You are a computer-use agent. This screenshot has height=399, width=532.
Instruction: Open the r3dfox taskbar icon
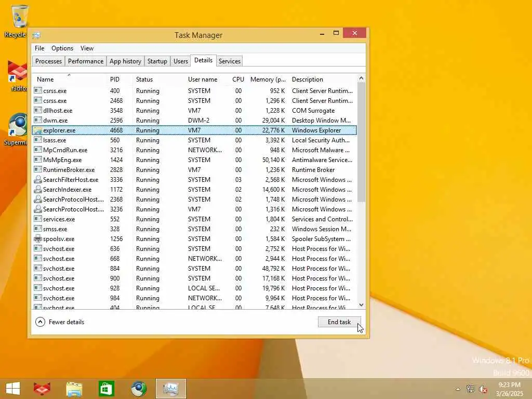coord(42,389)
